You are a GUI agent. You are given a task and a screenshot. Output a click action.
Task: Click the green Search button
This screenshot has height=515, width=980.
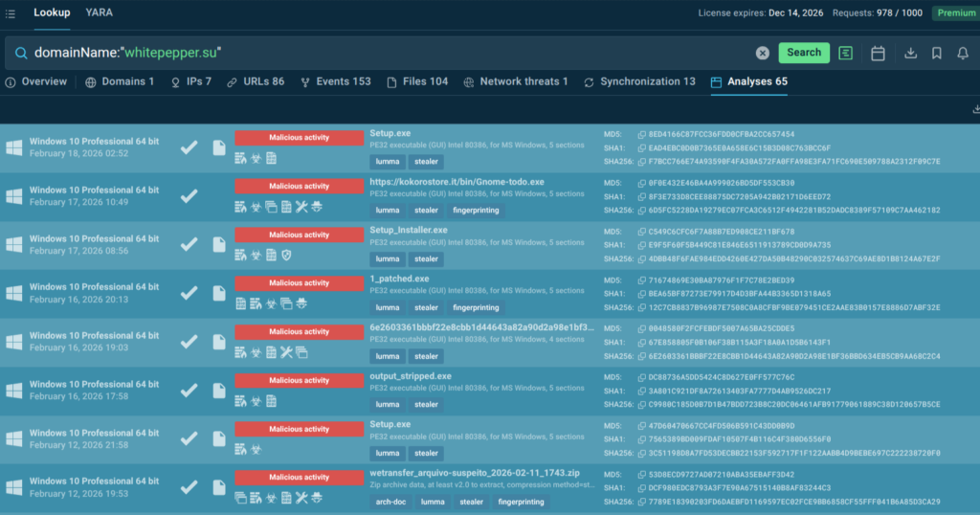click(x=804, y=53)
